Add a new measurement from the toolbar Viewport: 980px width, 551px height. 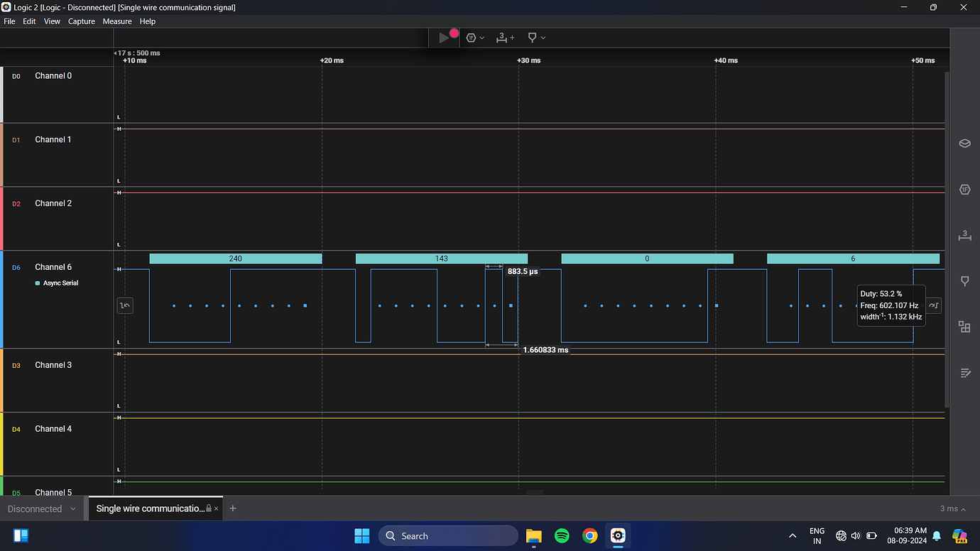pos(505,37)
